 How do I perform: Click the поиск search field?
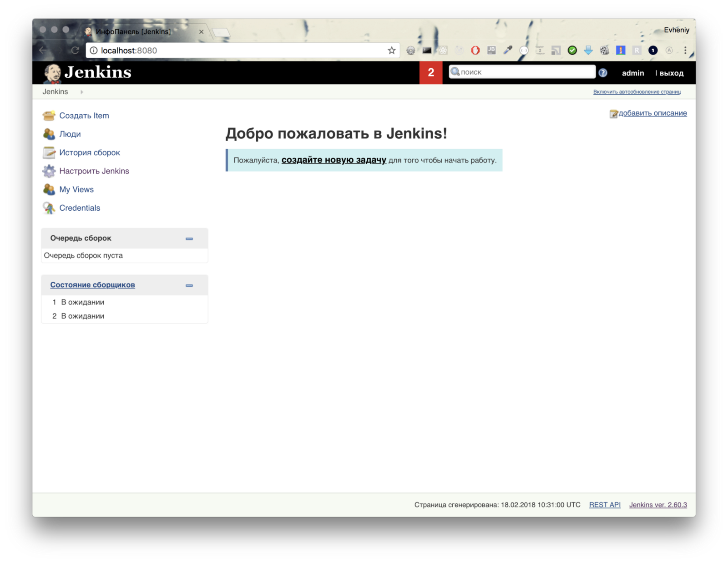point(526,72)
